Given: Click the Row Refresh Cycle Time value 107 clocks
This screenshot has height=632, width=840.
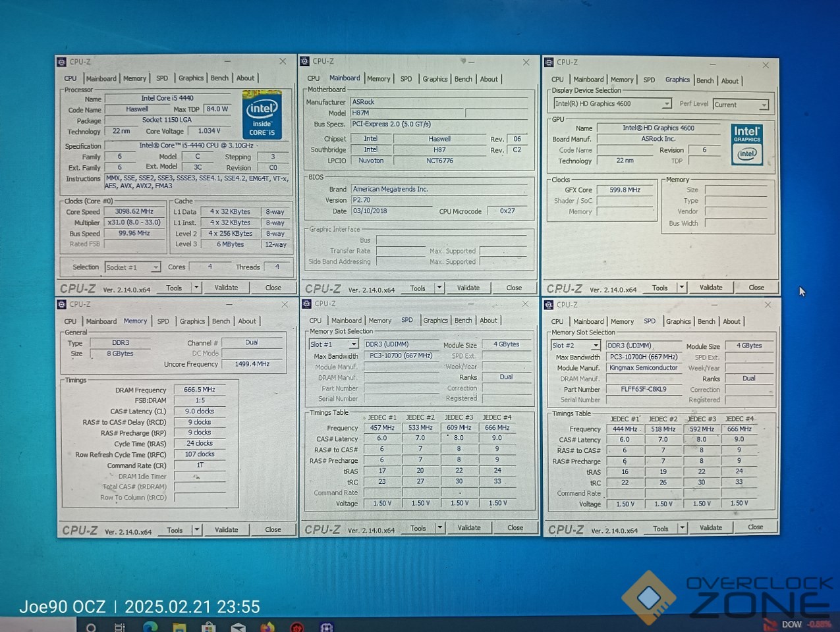Looking at the screenshot, I should (x=200, y=454).
